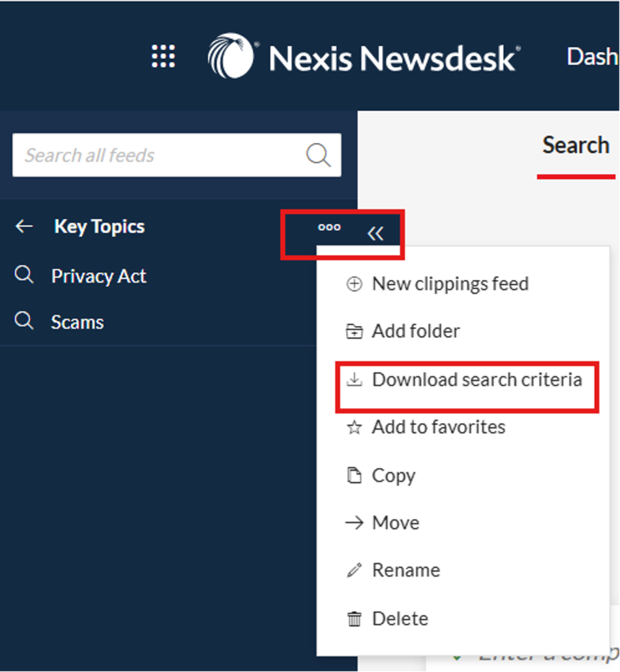Open the Privacy Act feed
Screen dimensions: 620x672
(98, 276)
